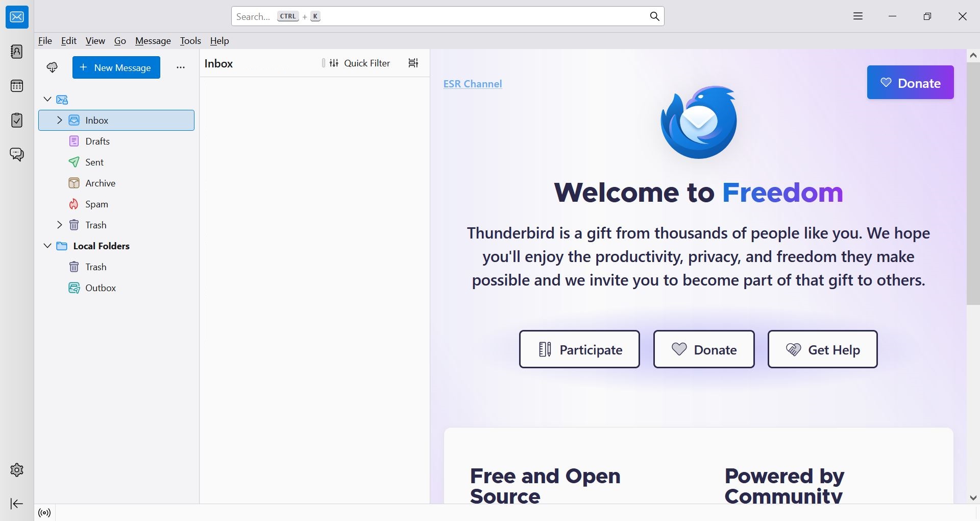Compose with the New Message button
980x521 pixels.
(116, 67)
